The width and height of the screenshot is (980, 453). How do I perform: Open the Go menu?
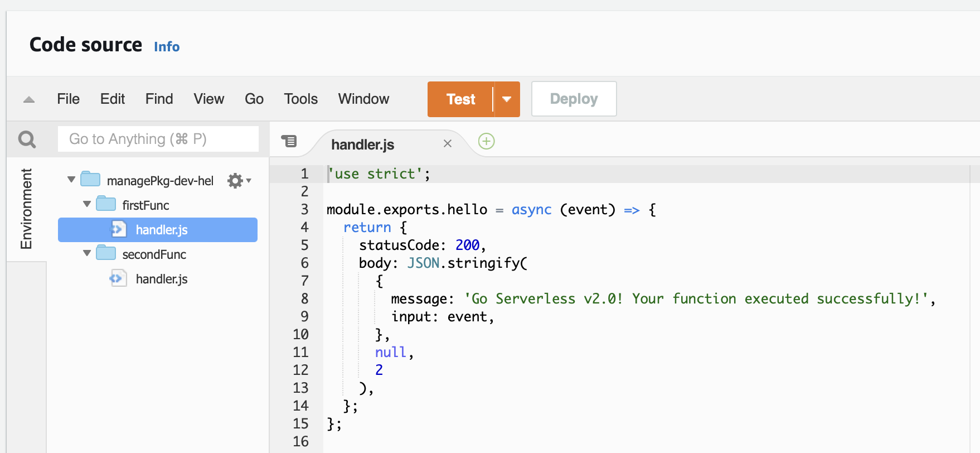254,99
